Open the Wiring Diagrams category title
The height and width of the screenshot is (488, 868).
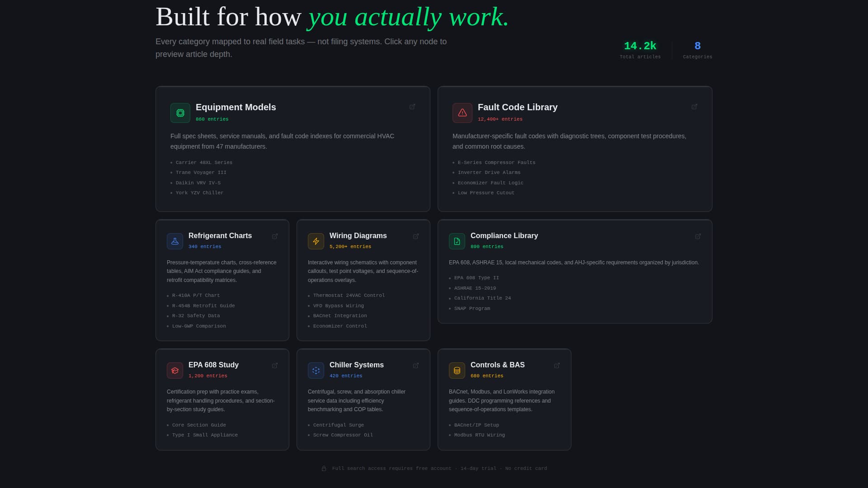tap(358, 236)
